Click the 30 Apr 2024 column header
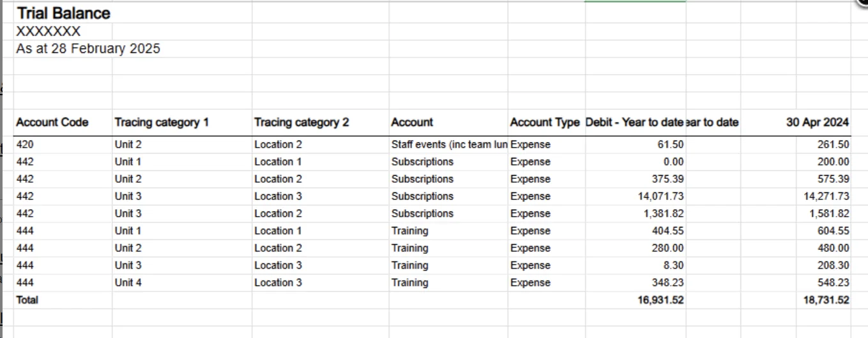 pyautogui.click(x=817, y=122)
